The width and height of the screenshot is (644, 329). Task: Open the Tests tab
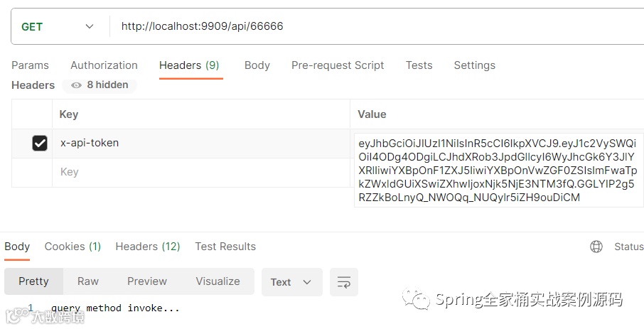419,65
